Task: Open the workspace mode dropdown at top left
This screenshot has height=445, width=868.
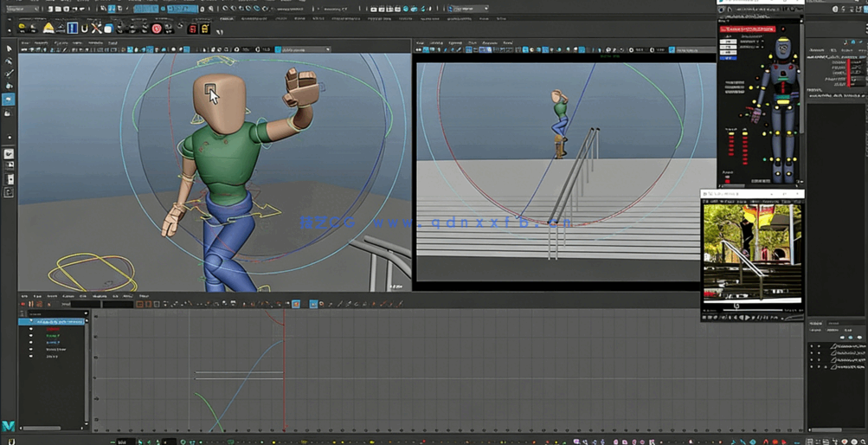Action: point(21,9)
